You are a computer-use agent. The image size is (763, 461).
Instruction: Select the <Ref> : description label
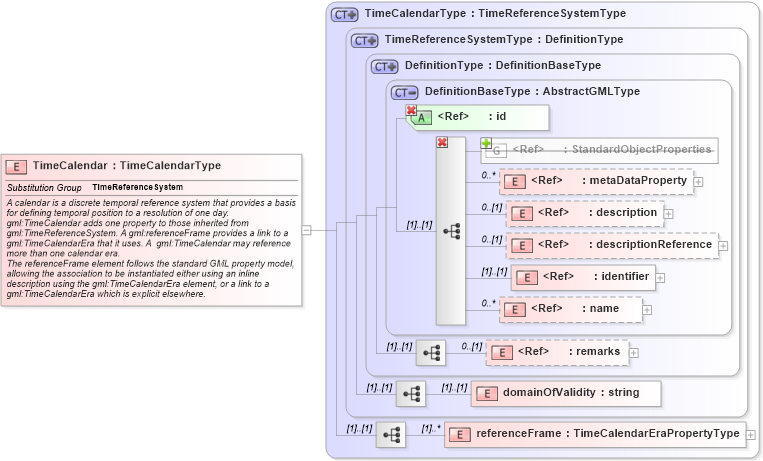tap(597, 213)
